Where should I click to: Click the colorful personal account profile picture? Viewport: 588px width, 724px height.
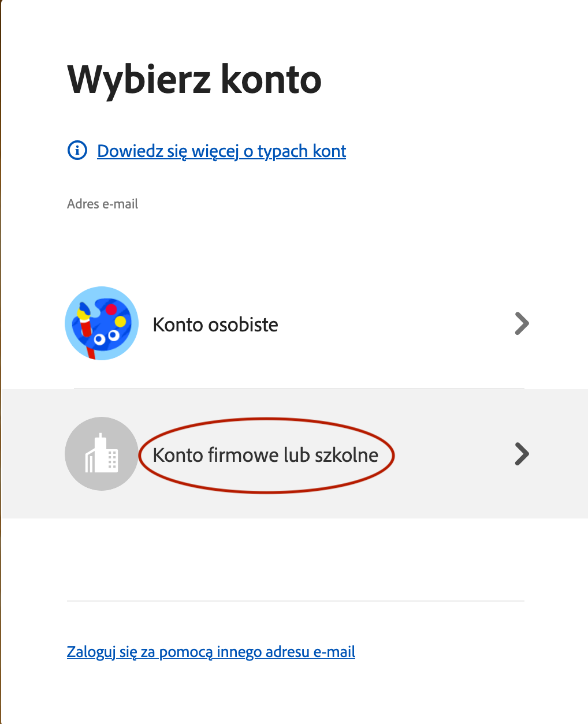[101, 323]
